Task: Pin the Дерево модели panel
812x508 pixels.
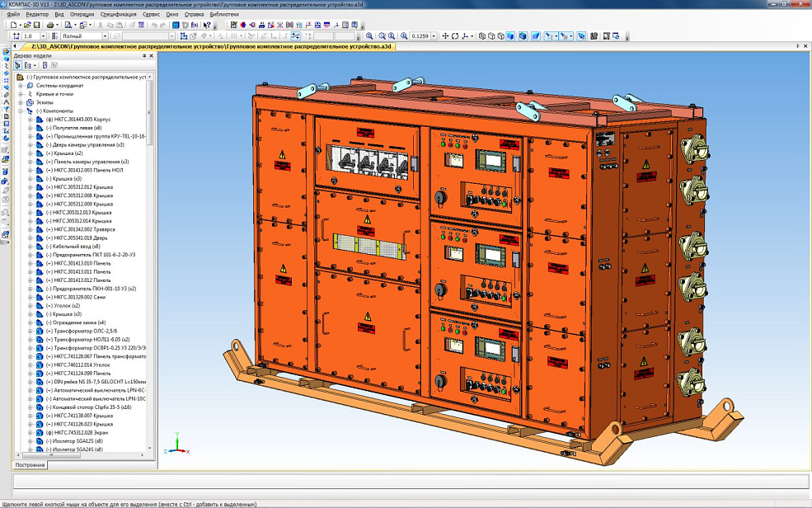Action: (x=143, y=56)
